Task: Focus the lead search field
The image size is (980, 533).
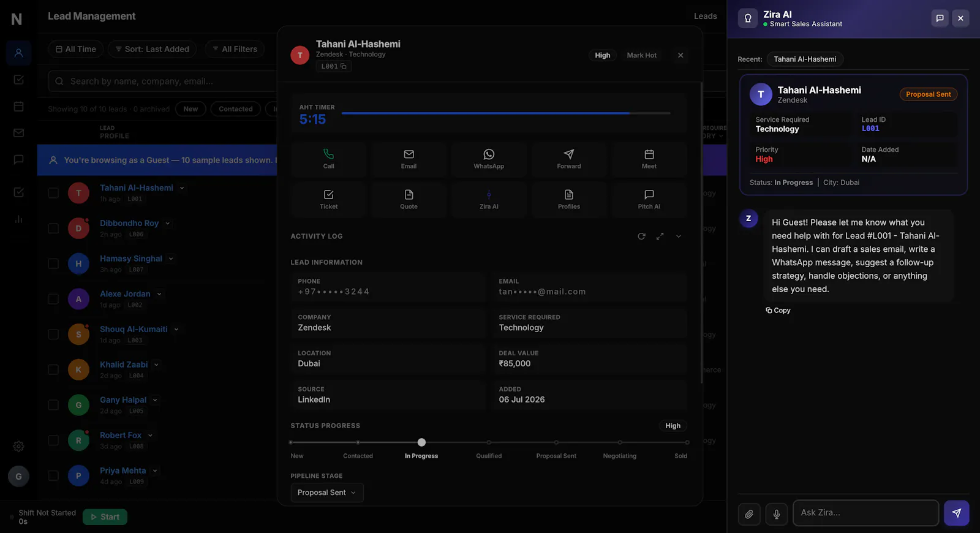Action: click(x=162, y=81)
